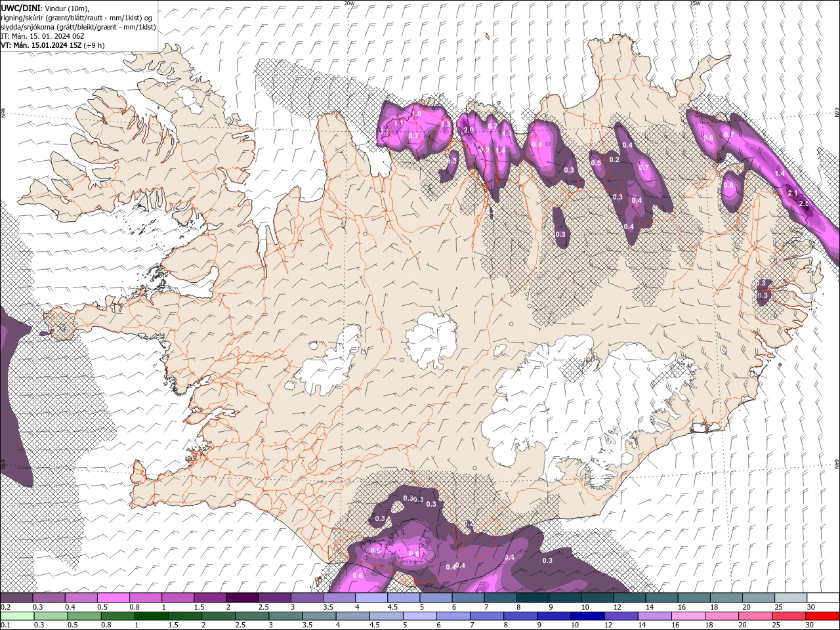This screenshot has height=630, width=840.
Task: Select lower-row swatch between 5 and 6
Action: click(419, 616)
